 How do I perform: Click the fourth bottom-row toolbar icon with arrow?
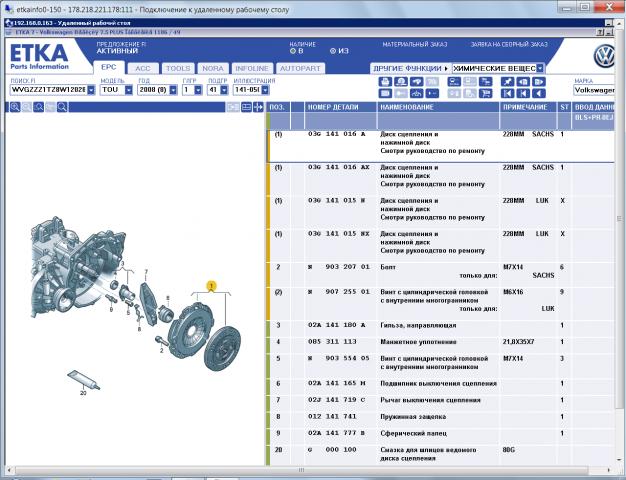click(x=432, y=93)
